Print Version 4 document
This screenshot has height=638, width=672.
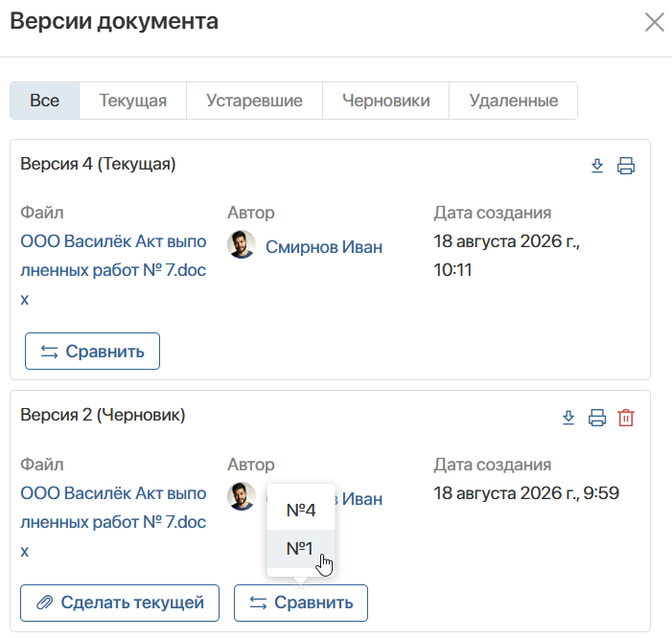click(626, 166)
